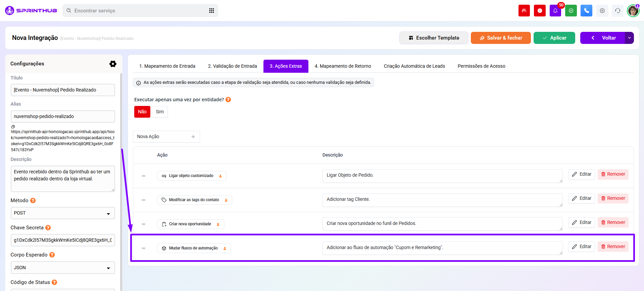Click help icon beside Executar apenas uma vez
The height and width of the screenshot is (291, 644).
(228, 100)
